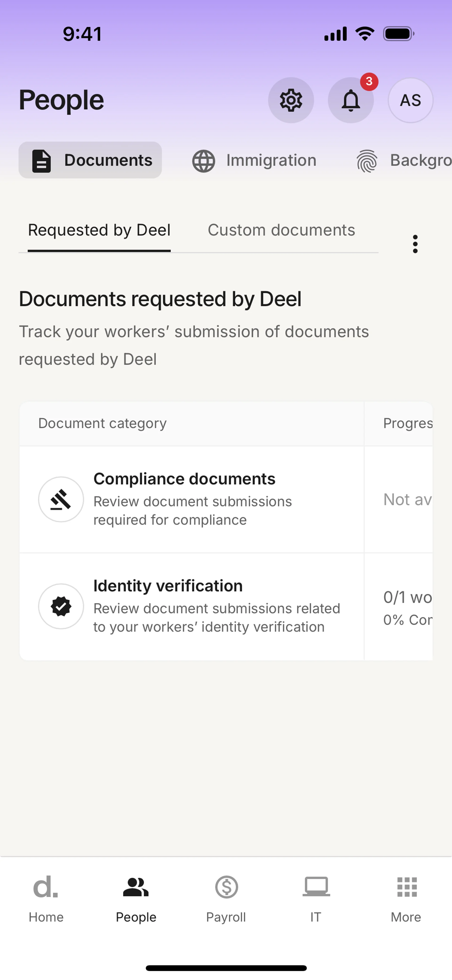Open the settings gear icon
The image size is (452, 980).
pos(291,100)
